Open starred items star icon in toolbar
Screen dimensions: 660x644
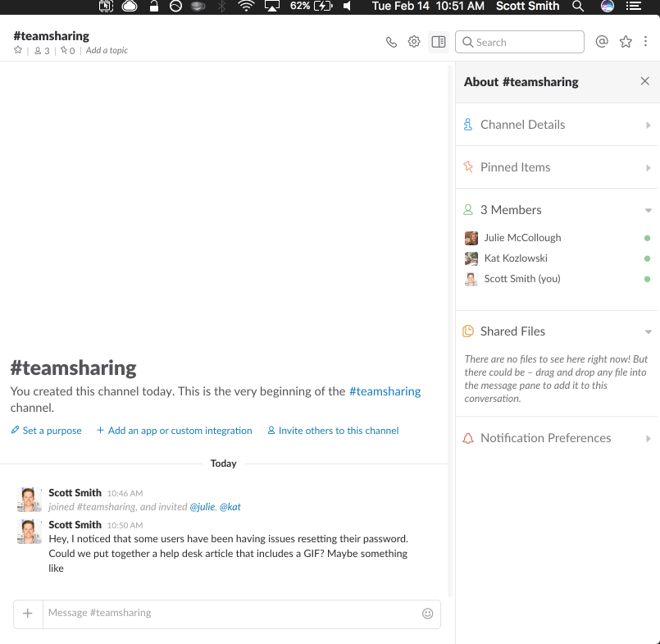tap(626, 41)
